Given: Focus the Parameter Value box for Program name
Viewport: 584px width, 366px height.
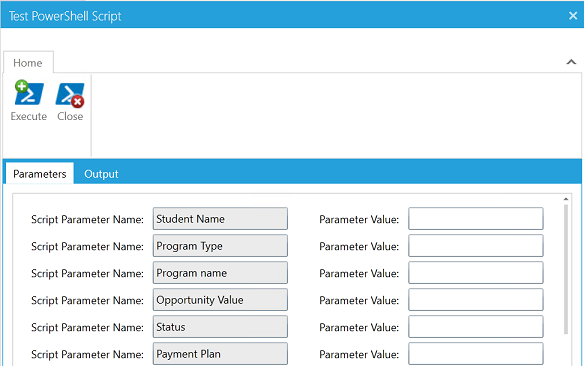Looking at the screenshot, I should point(476,273).
